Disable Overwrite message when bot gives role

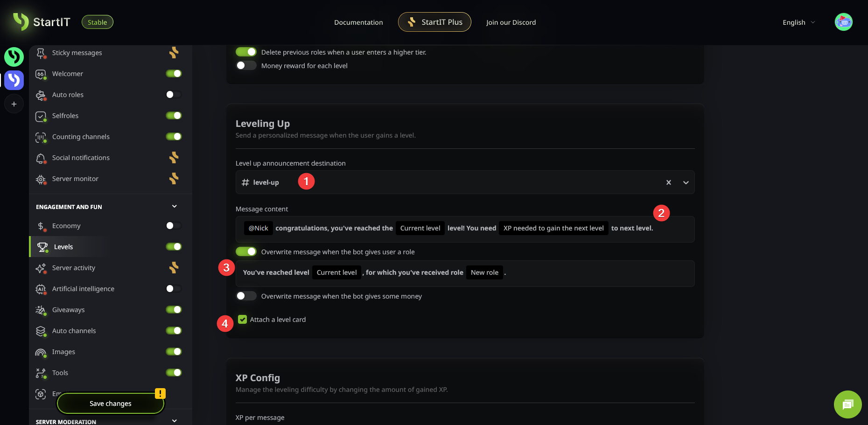pos(246,252)
